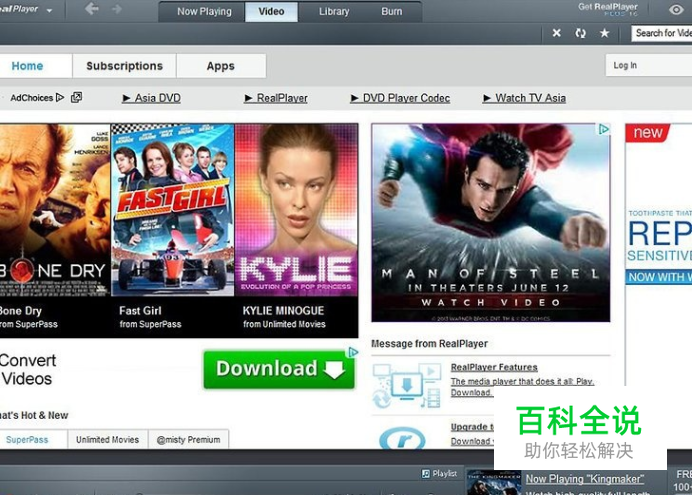Click the media player description link text
The image size is (692, 495).
[522, 387]
